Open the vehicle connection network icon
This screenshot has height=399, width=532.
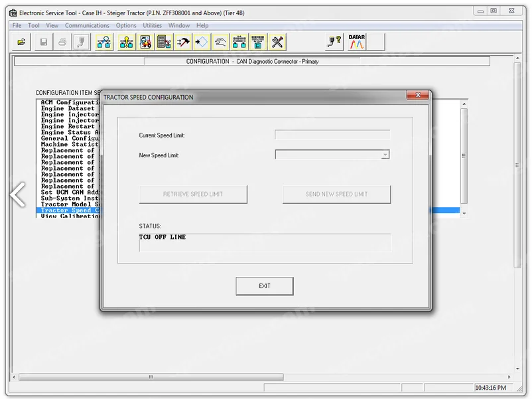click(x=103, y=41)
